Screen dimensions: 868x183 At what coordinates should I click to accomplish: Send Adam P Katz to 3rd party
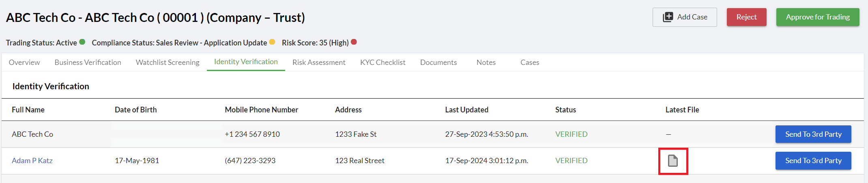[x=813, y=161]
